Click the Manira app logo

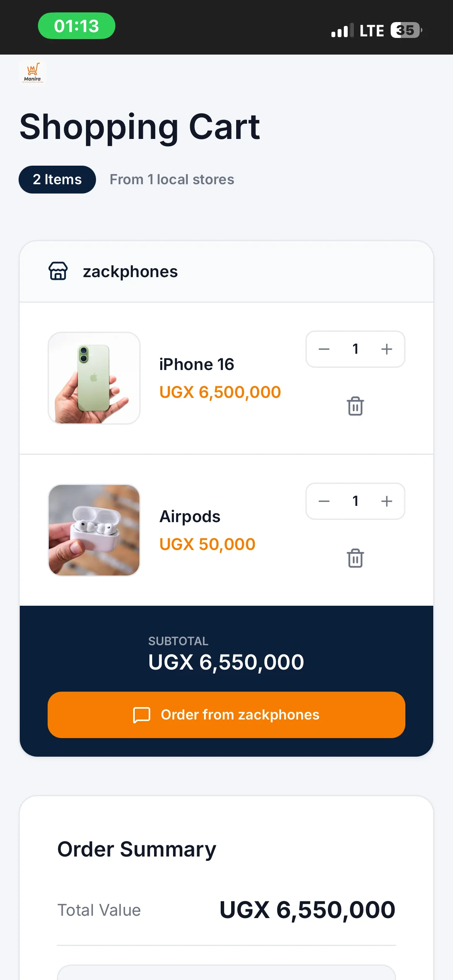pyautogui.click(x=33, y=72)
